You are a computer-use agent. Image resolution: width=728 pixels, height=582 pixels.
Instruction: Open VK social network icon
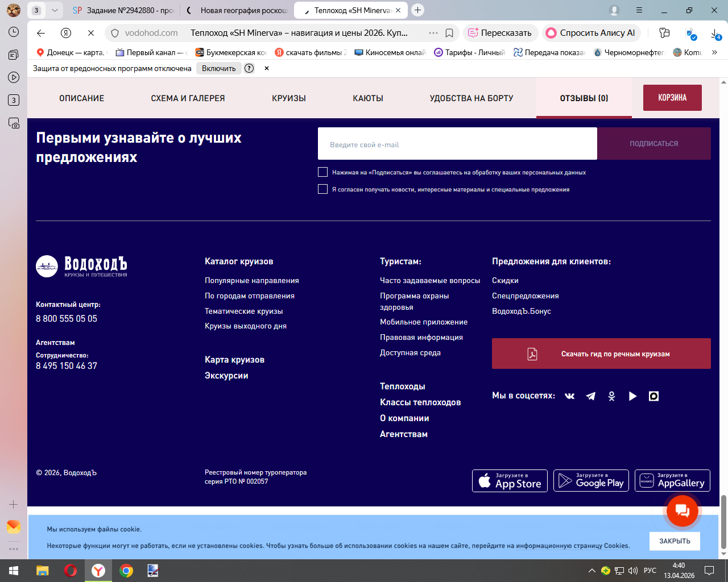tap(569, 396)
